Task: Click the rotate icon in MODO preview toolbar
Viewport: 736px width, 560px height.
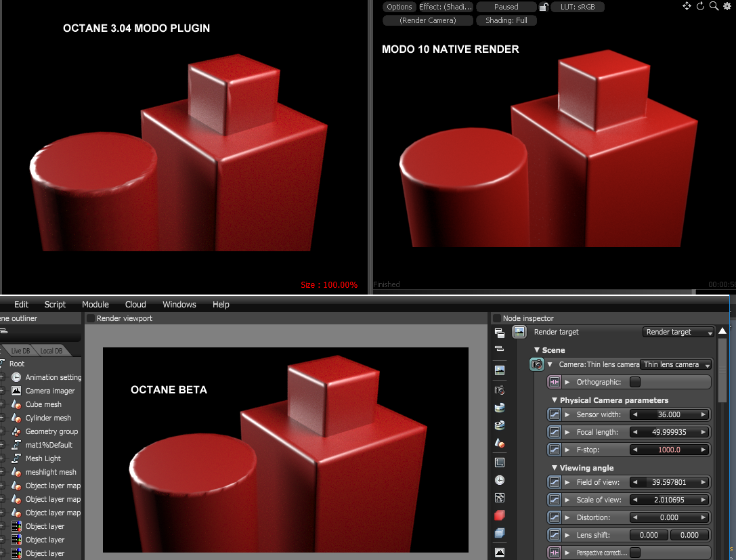Action: (x=700, y=6)
